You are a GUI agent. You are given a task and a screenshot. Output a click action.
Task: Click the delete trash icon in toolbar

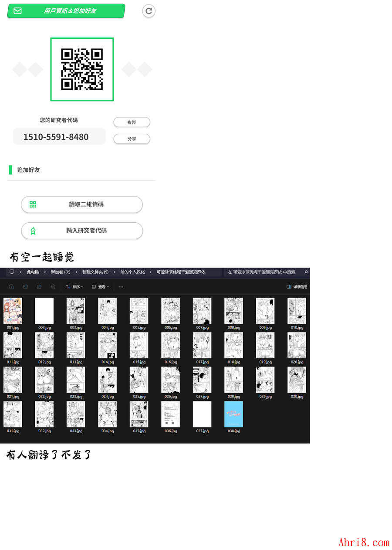click(53, 287)
